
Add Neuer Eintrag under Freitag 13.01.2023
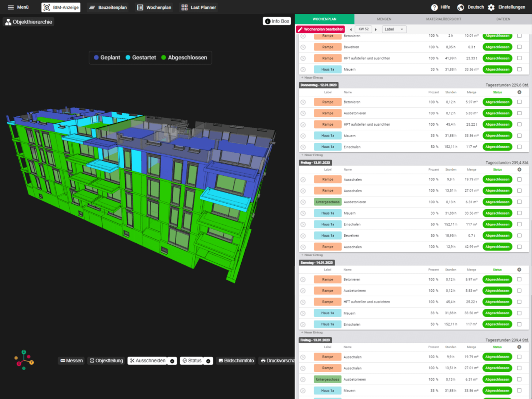click(312, 255)
